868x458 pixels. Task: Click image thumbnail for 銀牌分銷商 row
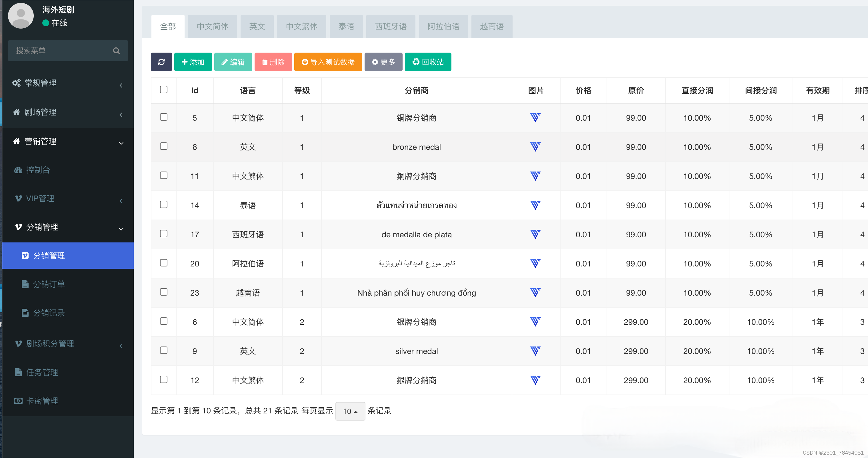535,381
